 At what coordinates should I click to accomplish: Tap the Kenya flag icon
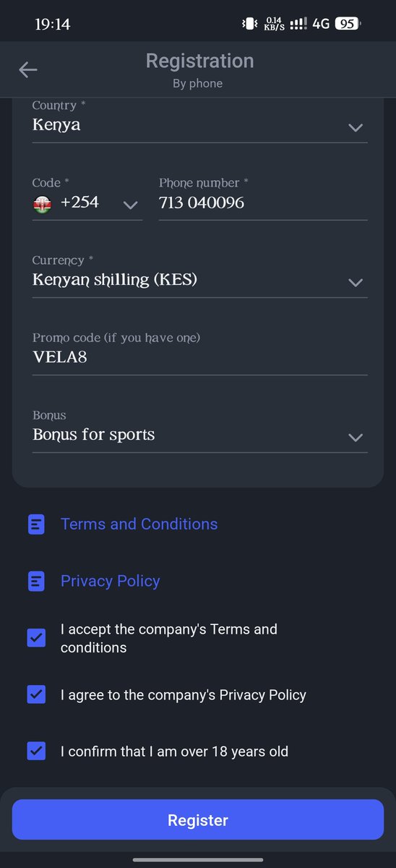pos(42,205)
